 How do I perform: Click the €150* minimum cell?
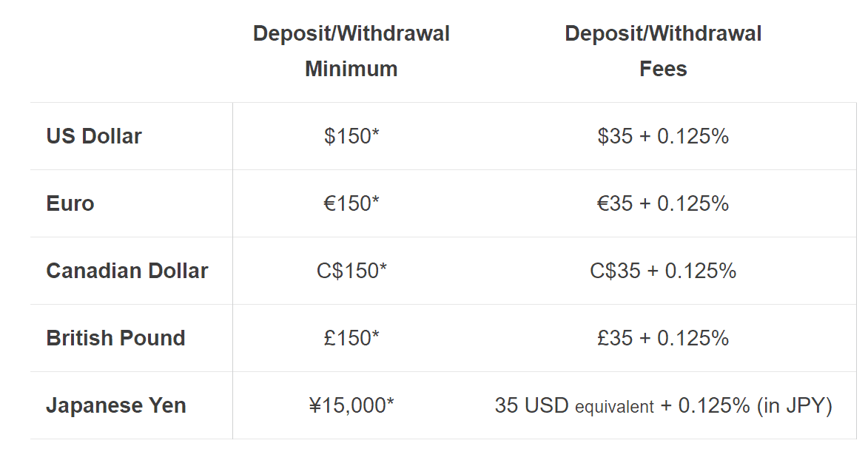(x=351, y=203)
